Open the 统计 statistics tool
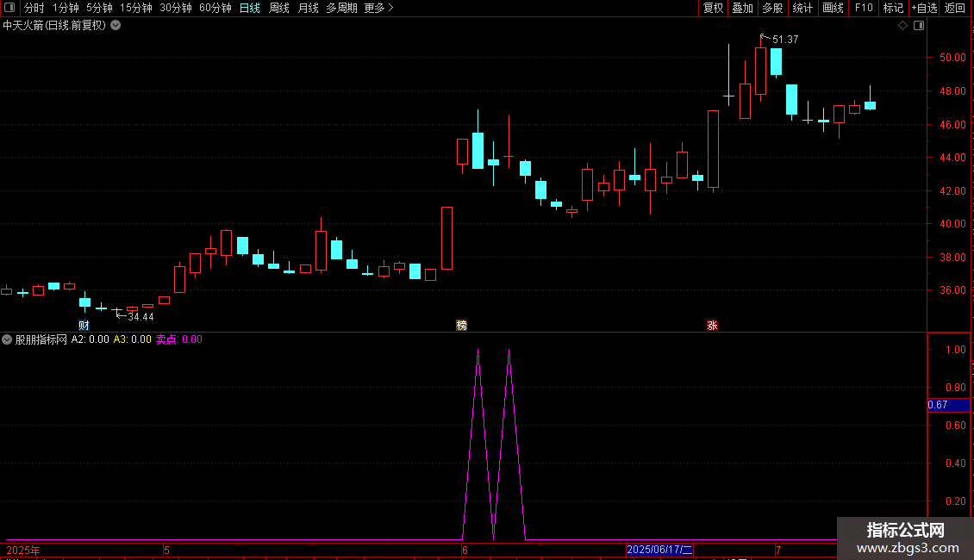Screen dimensions: 974x560 click(802, 8)
